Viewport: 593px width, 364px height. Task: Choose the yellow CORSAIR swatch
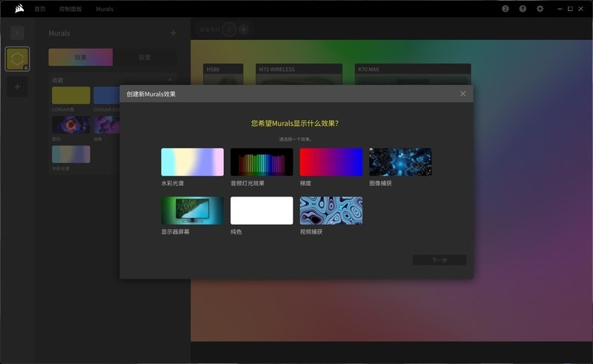[x=71, y=96]
